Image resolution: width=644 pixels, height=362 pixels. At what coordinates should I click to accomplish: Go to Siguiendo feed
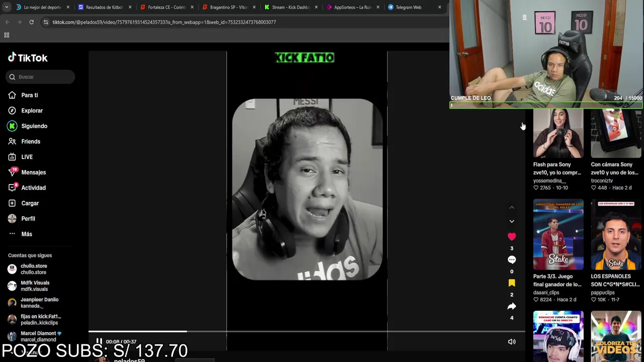(34, 126)
